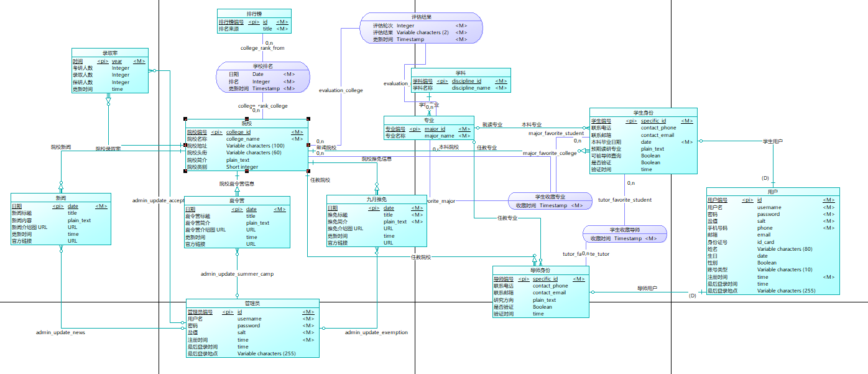
Task: Select the evaluation_college relationship label
Action: pyautogui.click(x=341, y=90)
